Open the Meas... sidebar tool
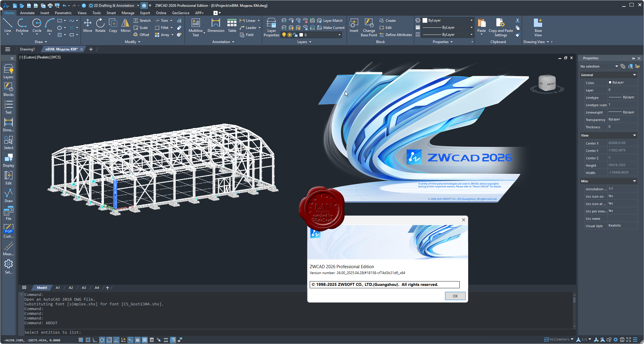The image size is (644, 344). pos(9,248)
